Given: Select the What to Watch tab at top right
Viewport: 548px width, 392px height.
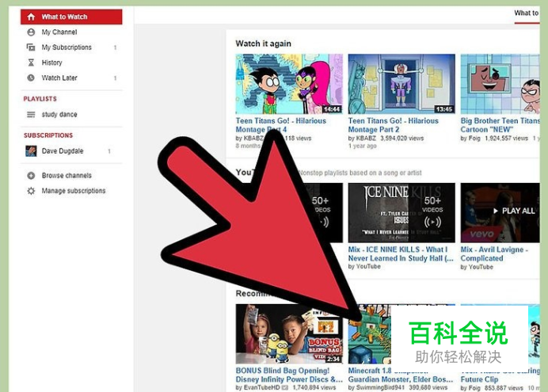Looking at the screenshot, I should click(x=527, y=13).
